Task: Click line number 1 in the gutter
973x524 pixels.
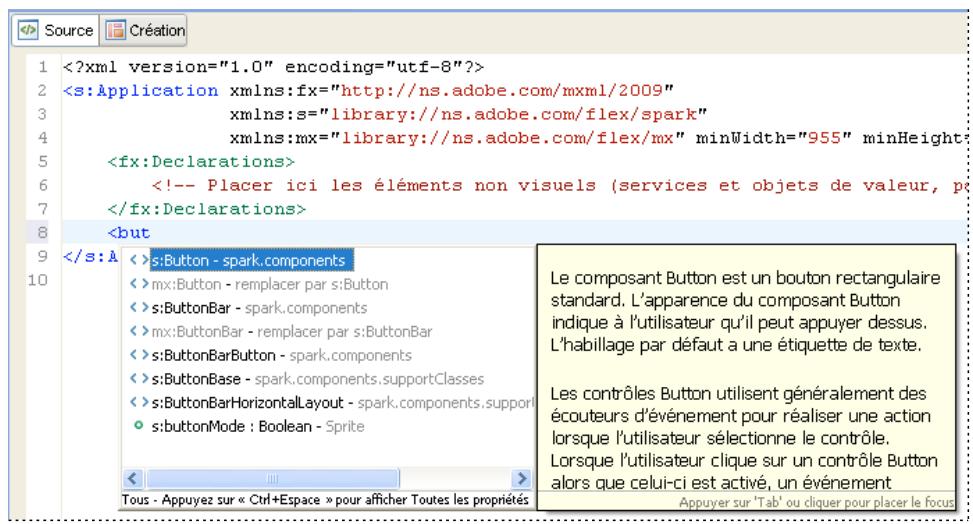Action: coord(42,66)
